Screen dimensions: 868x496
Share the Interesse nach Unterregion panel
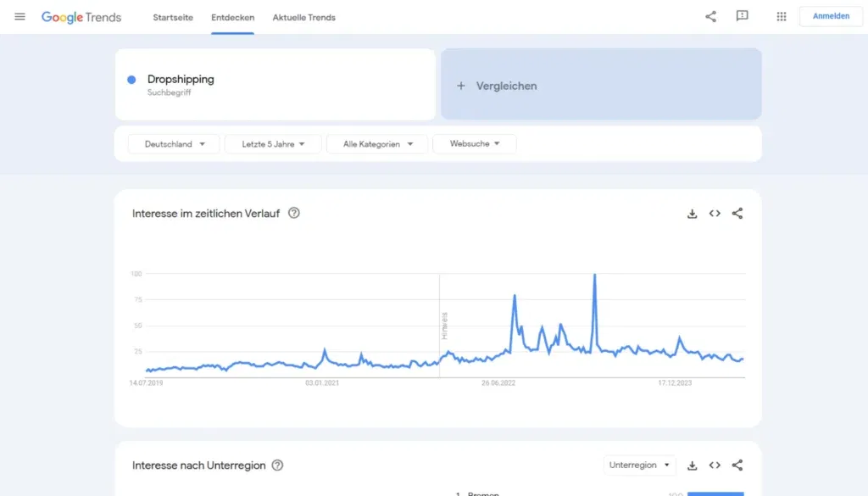click(737, 465)
